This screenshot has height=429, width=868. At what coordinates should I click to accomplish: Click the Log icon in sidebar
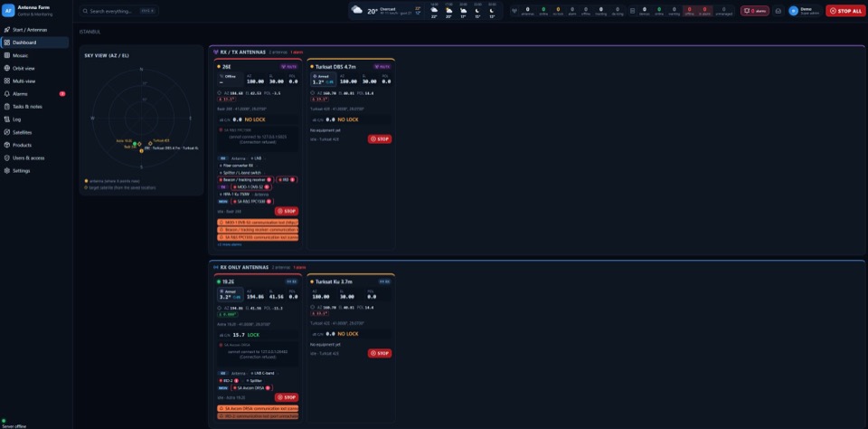point(6,119)
